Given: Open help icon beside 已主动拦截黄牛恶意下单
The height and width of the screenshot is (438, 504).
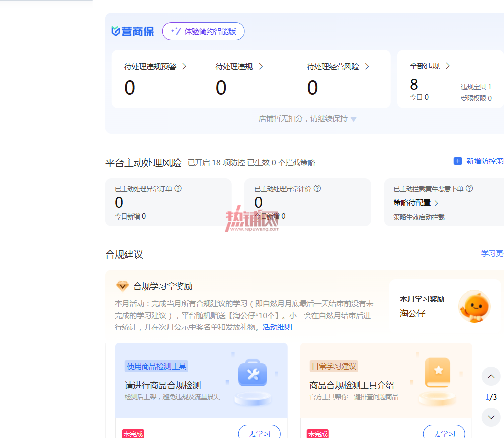Looking at the screenshot, I should 469,189.
